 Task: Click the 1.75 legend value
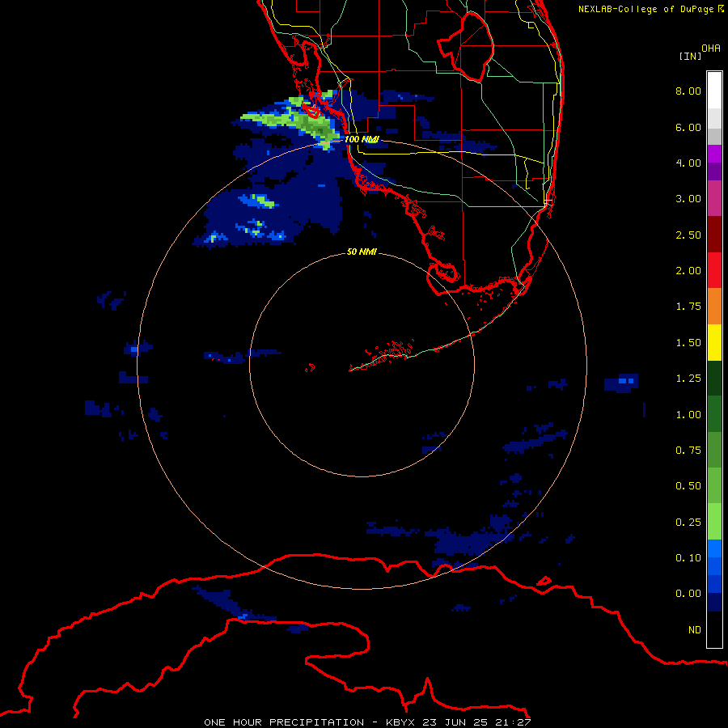click(688, 307)
